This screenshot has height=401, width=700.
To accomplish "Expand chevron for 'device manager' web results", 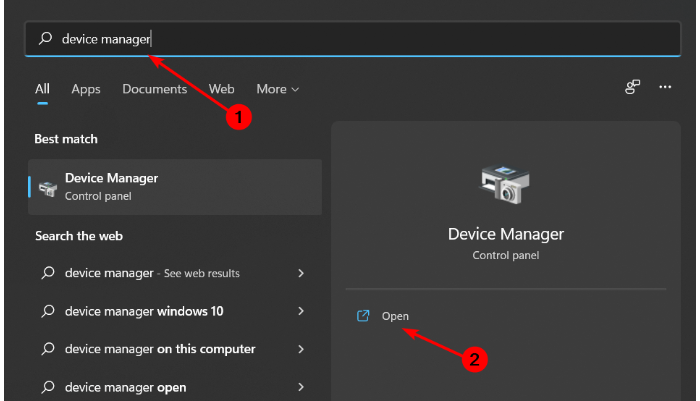I will coord(301,273).
